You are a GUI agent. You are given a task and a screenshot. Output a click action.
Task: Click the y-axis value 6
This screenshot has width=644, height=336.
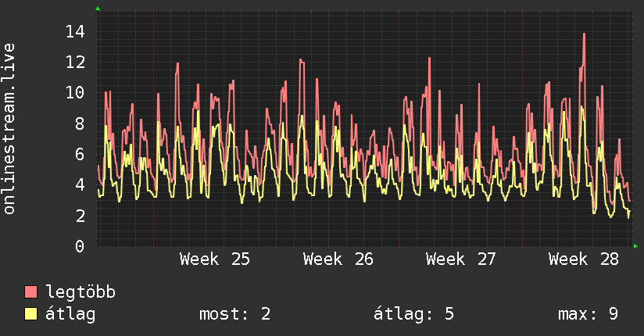[x=80, y=155]
